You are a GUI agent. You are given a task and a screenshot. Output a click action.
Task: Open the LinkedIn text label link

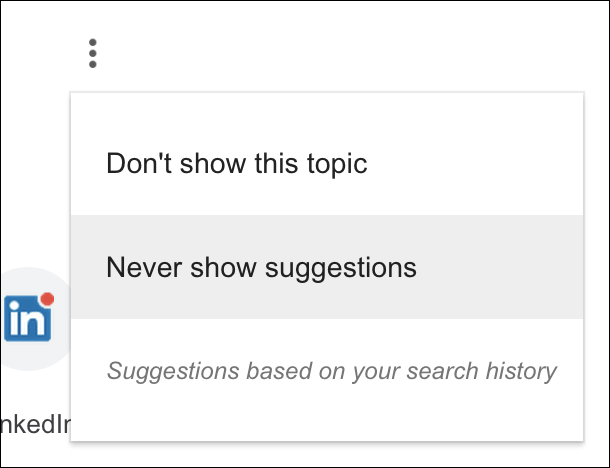click(35, 424)
